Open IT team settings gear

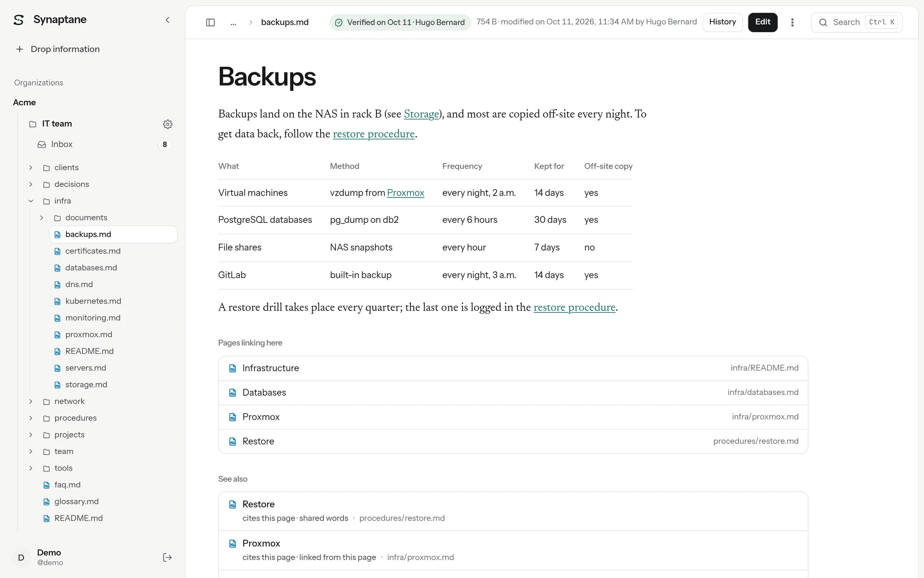[168, 124]
